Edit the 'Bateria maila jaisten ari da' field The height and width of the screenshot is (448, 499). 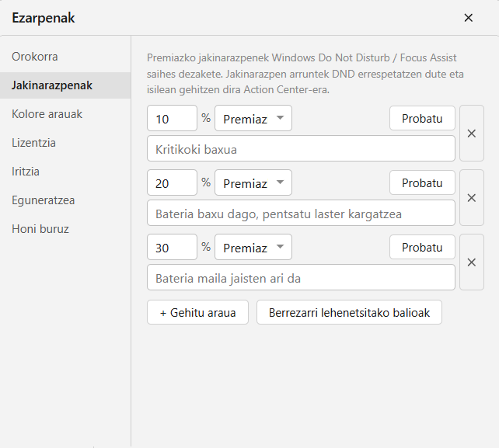301,277
